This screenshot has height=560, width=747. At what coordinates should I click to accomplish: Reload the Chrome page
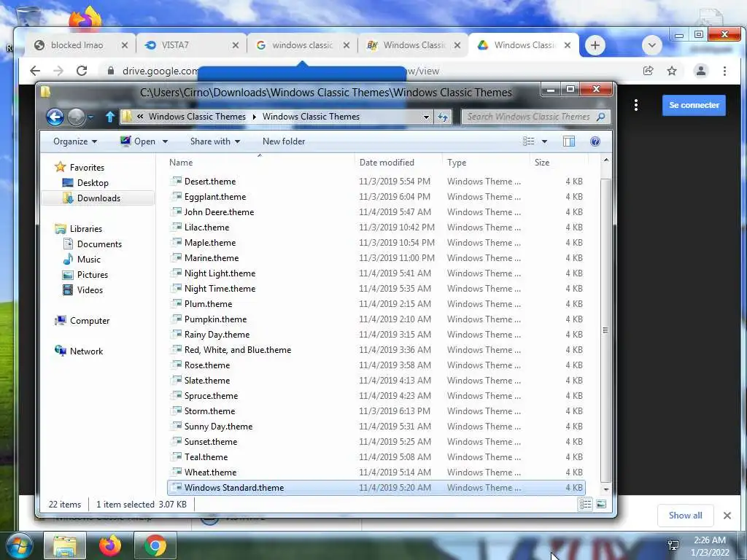[82, 71]
